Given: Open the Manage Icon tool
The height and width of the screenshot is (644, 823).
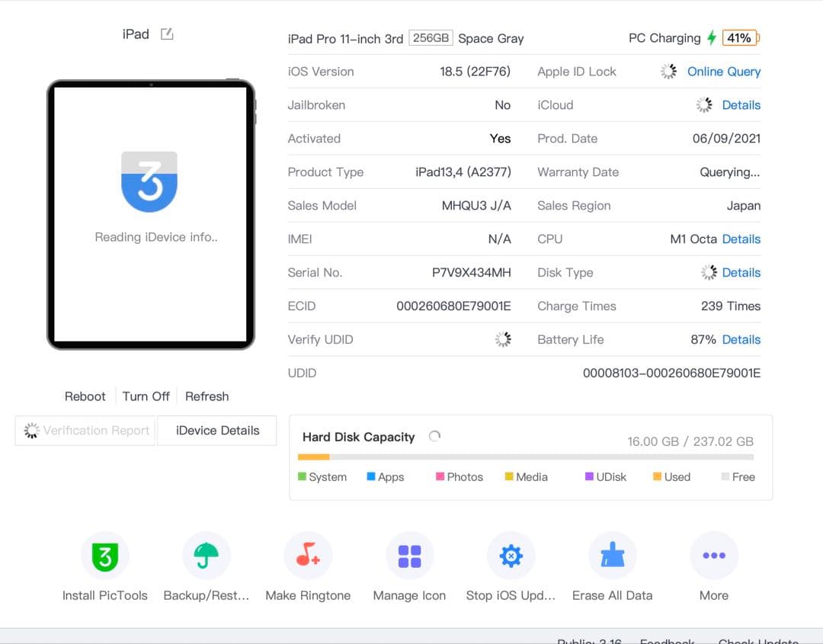Looking at the screenshot, I should point(409,556).
